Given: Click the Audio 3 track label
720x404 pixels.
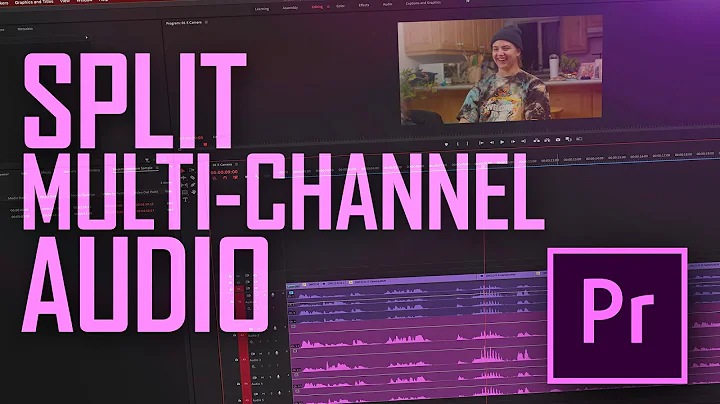Looking at the screenshot, I should (256, 360).
